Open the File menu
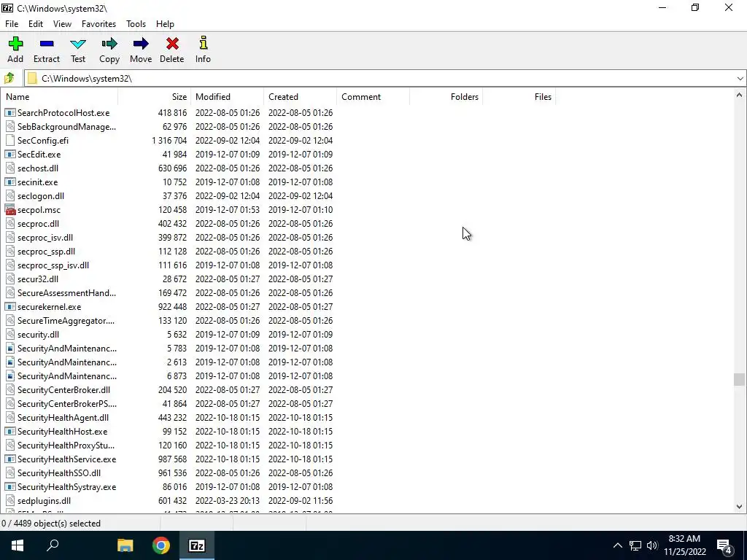The height and width of the screenshot is (560, 747). click(x=12, y=24)
